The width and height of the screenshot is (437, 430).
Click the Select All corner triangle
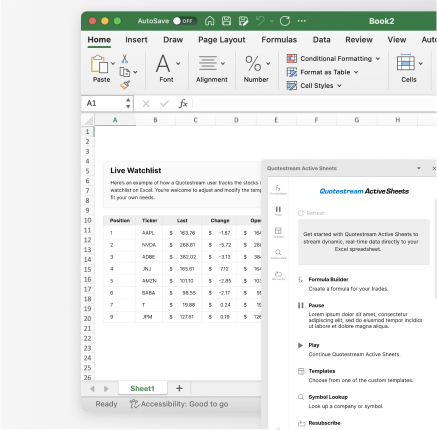(x=88, y=120)
